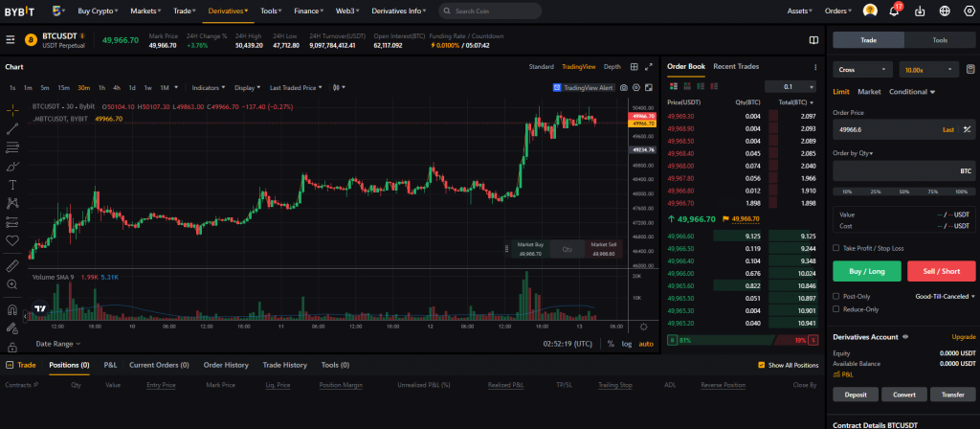Open the markets list hamburger menu

pos(10,40)
